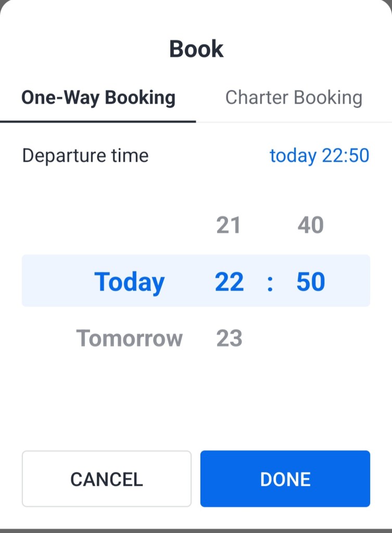Tap the selected minute 50
The height and width of the screenshot is (533, 392).
311,282
